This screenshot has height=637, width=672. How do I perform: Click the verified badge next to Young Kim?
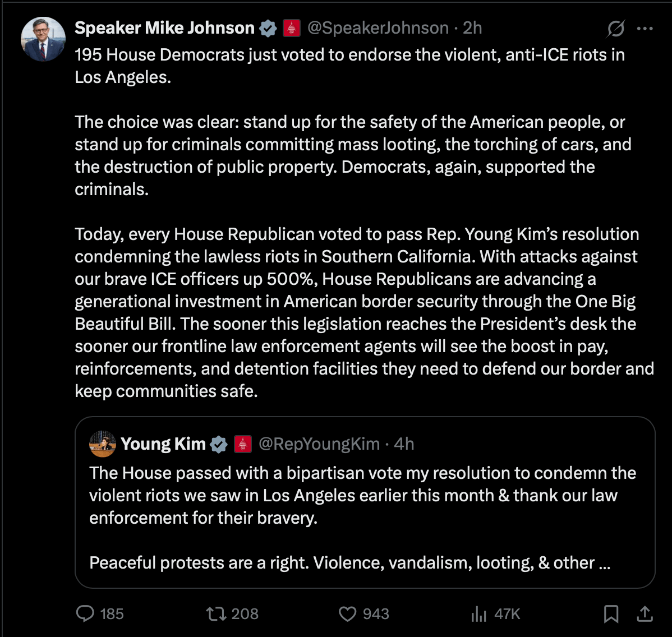219,444
